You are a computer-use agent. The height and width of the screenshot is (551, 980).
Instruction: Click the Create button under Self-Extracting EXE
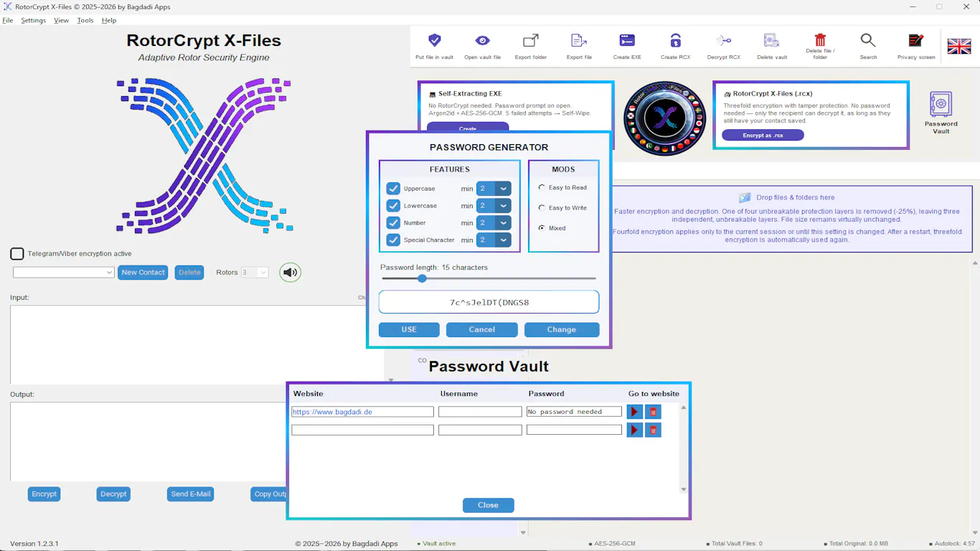468,127
